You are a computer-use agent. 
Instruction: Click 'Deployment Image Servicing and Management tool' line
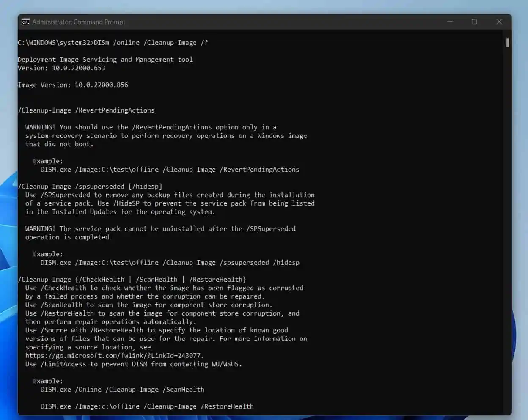105,60
